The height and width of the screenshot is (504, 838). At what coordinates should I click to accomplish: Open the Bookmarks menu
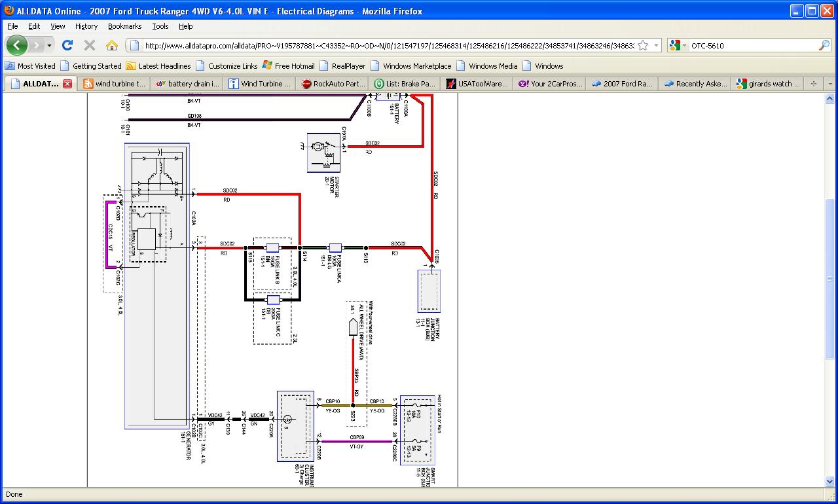click(x=124, y=26)
